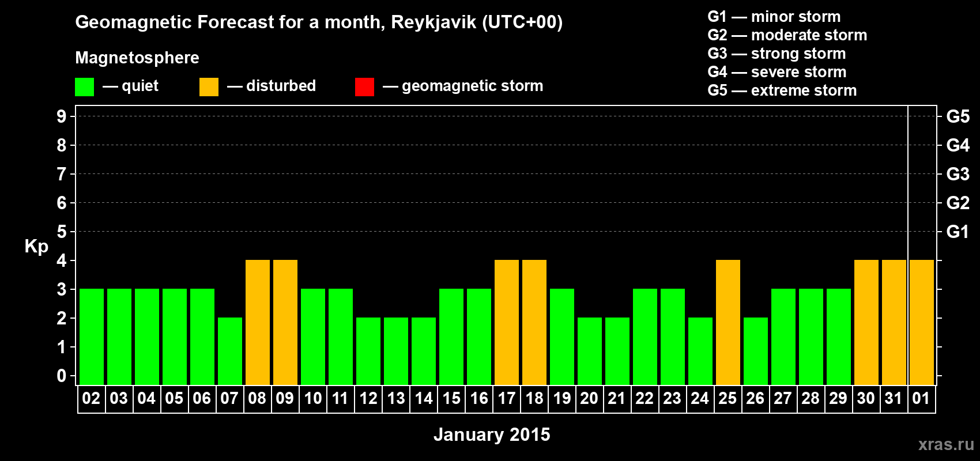Click the Geomagnetic Forecast chart title
Image resolution: width=980 pixels, height=461 pixels.
click(x=319, y=22)
